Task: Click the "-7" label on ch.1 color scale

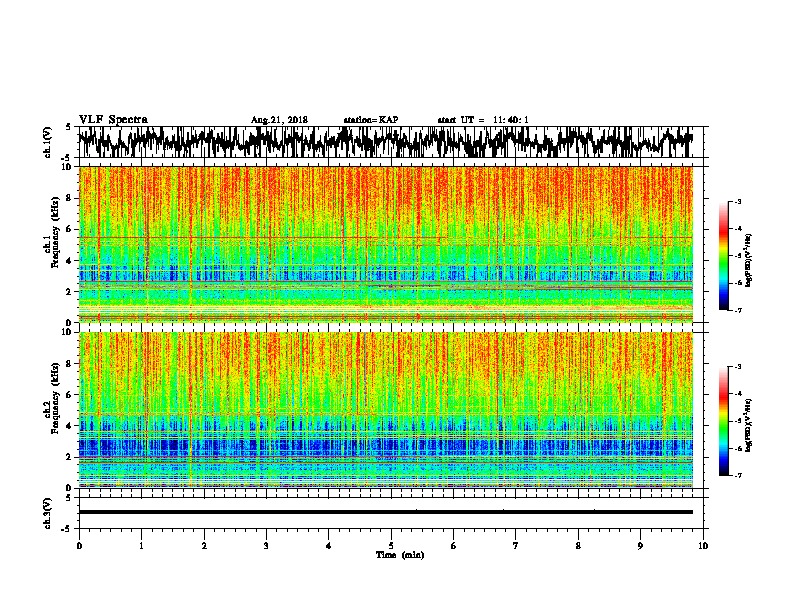Action: [x=738, y=310]
